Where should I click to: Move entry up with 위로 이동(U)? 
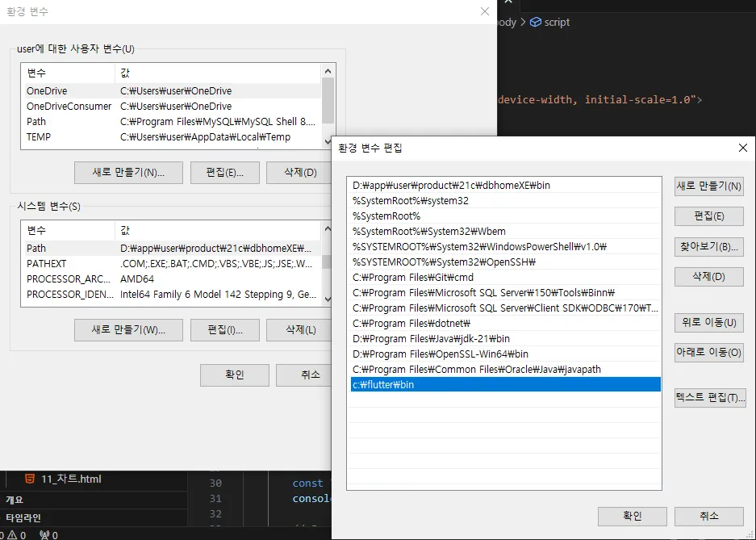point(708,323)
